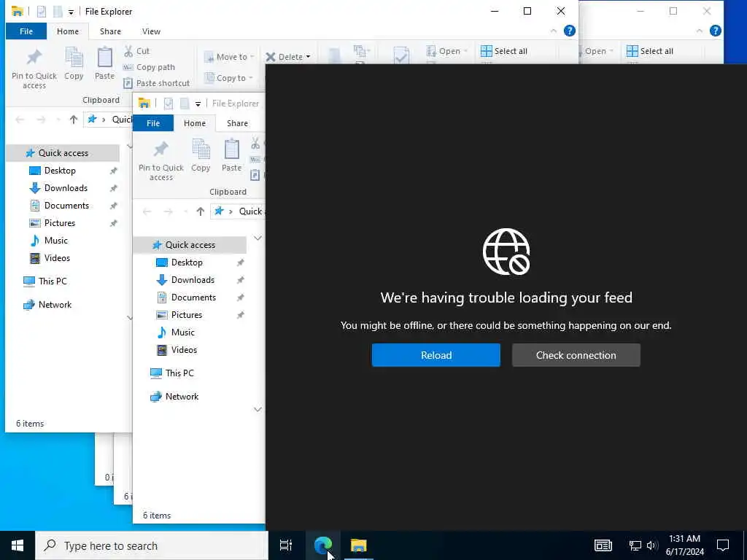Image resolution: width=747 pixels, height=560 pixels.
Task: Open quick access toolbar dropdown in back window title
Action: pyautogui.click(x=71, y=12)
